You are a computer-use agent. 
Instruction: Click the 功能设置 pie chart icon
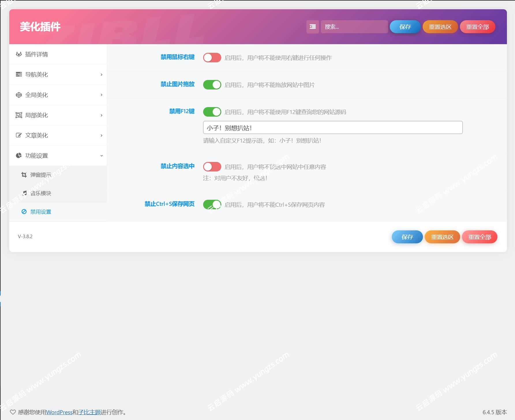click(x=19, y=156)
